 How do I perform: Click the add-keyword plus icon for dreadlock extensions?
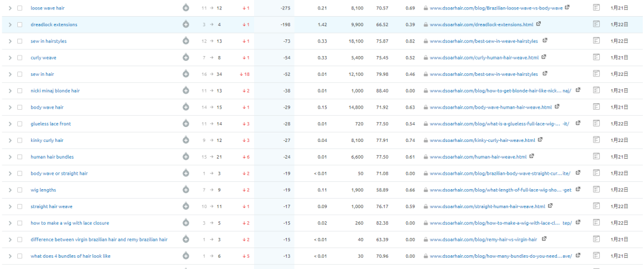click(185, 24)
